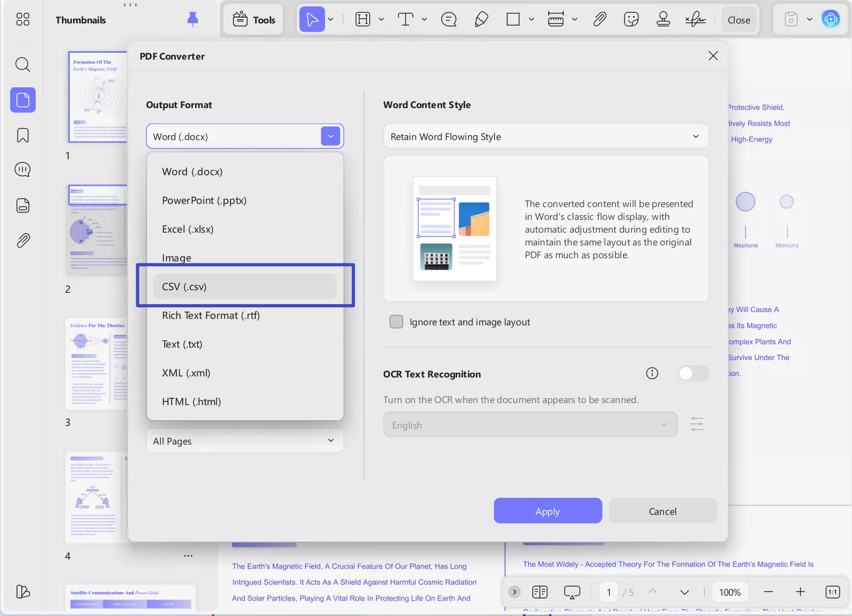Screen dimensions: 852x616
Task: Select page 2 thumbnail
Action: 98,230
